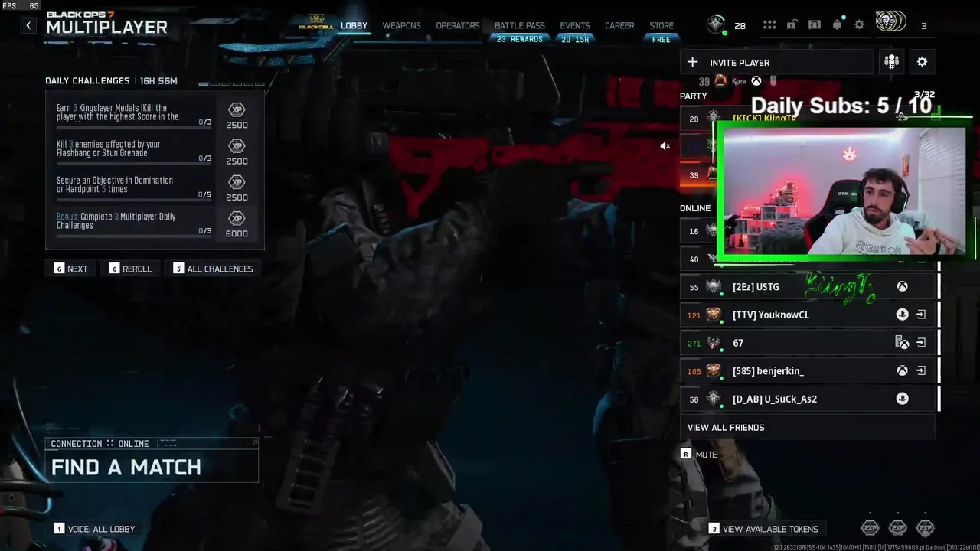Image resolution: width=980 pixels, height=551 pixels.
Task: Click Xbox platform icon on USTG row
Action: 903,287
